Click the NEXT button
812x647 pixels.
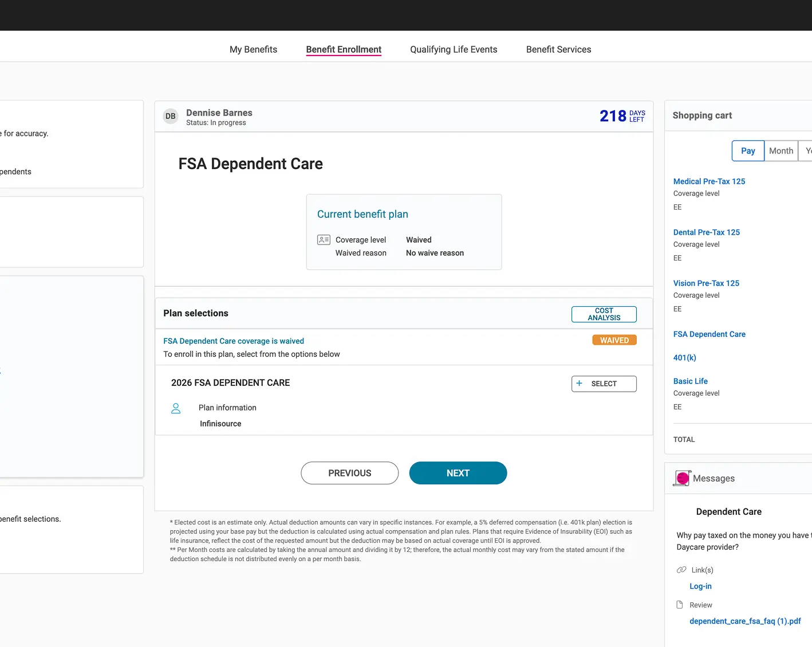(x=458, y=473)
